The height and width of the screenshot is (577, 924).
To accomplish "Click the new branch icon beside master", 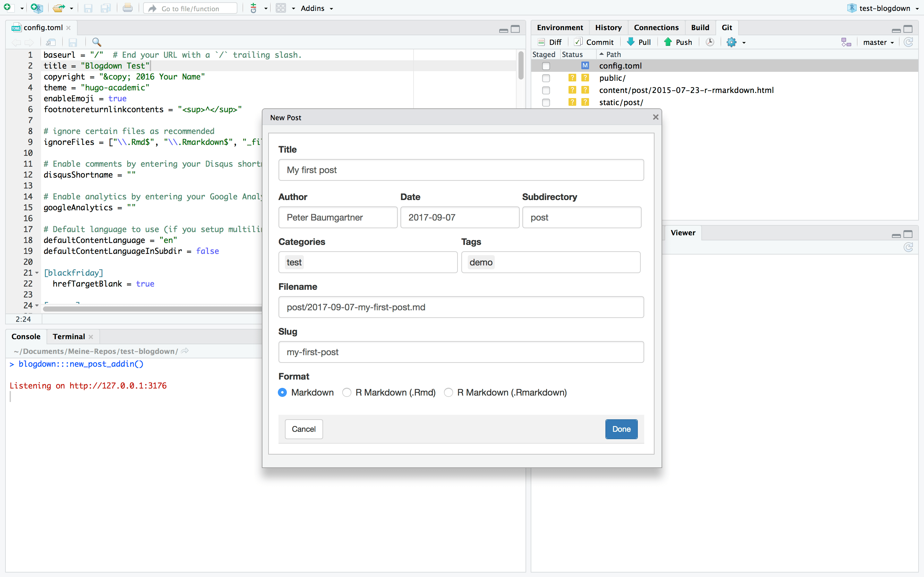I will pyautogui.click(x=846, y=42).
